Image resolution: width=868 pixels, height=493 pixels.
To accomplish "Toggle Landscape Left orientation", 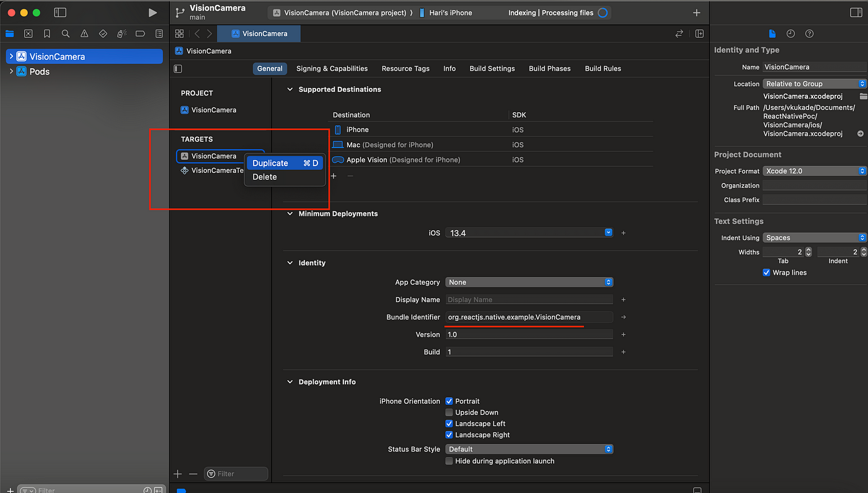I will coord(449,424).
